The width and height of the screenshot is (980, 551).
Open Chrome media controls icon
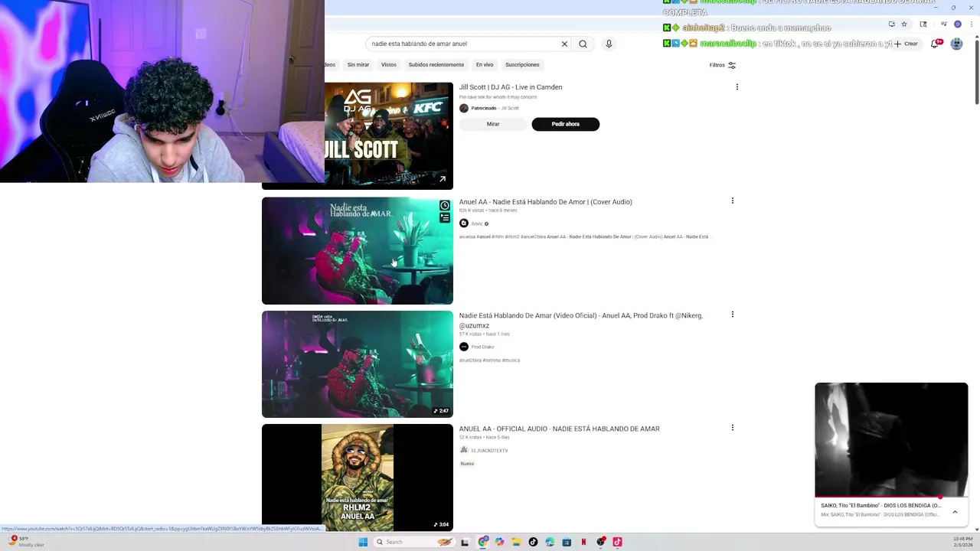944,24
